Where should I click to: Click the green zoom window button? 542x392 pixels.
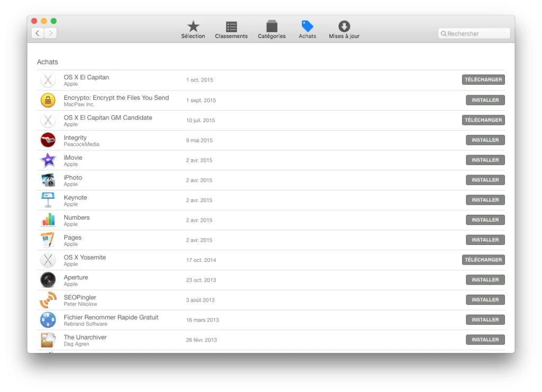pyautogui.click(x=53, y=21)
